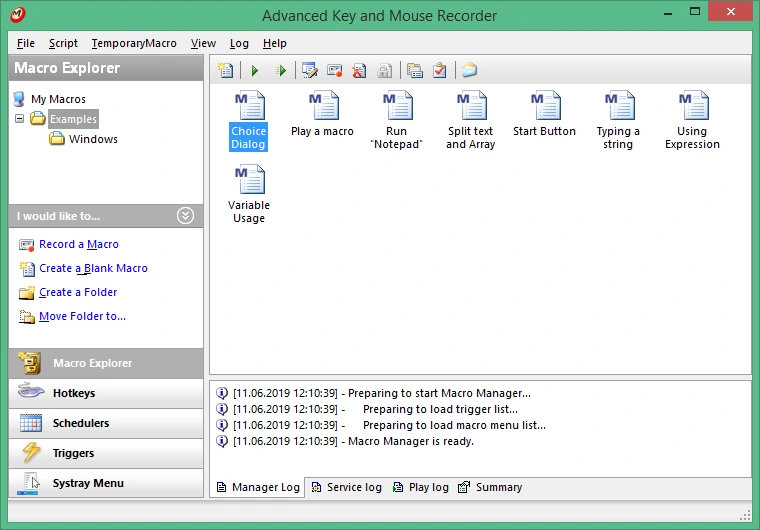Select the Run "Notepad" macro icon
760x530 pixels.
pos(397,105)
